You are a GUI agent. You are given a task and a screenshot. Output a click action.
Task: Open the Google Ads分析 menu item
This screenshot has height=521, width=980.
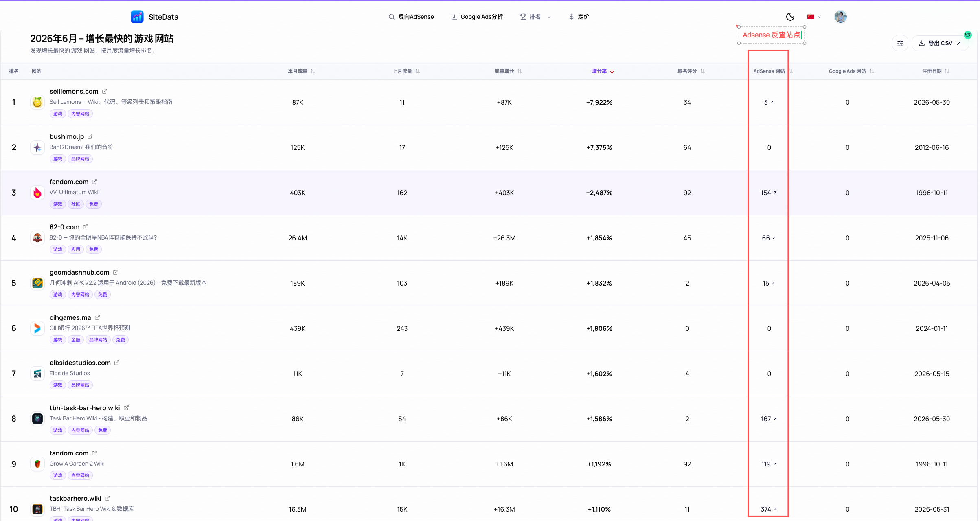(477, 17)
